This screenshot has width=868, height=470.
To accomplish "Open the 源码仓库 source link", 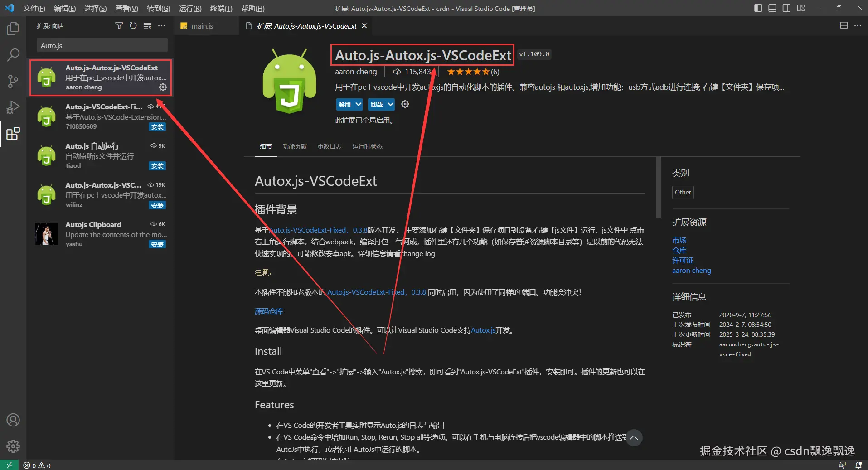I will coord(269,311).
